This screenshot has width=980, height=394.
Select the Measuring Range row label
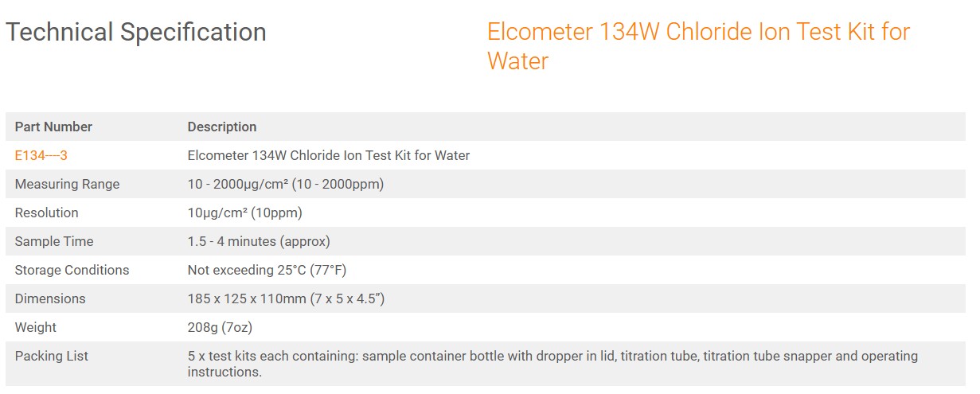pyautogui.click(x=67, y=184)
